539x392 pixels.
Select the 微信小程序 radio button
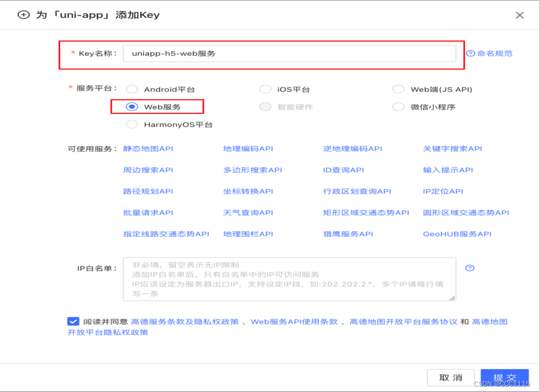click(x=398, y=107)
